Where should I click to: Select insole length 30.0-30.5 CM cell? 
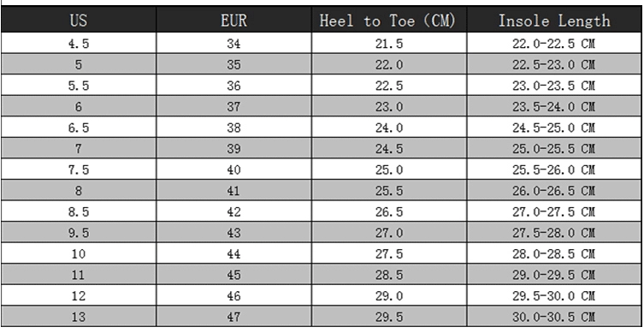(554, 317)
